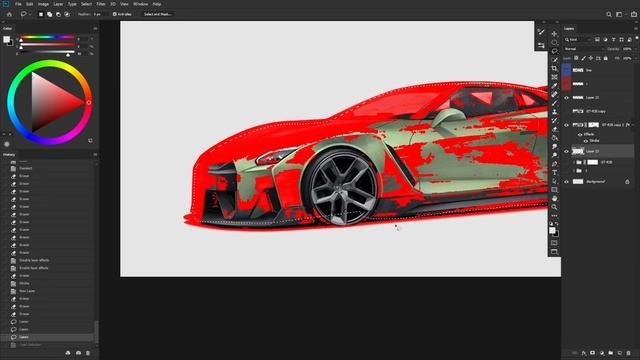This screenshot has width=640, height=360.
Task: Hide the Background layer
Action: (566, 182)
